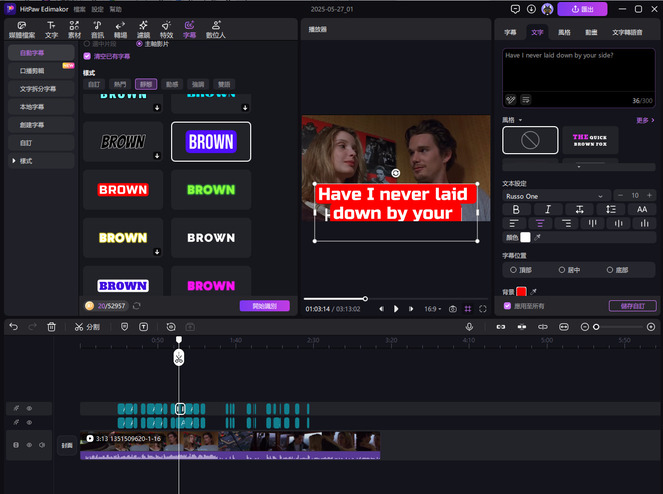Image resolution: width=663 pixels, height=494 pixels.
Task: Open the Subtitles (字幕) tool
Action: 189,30
